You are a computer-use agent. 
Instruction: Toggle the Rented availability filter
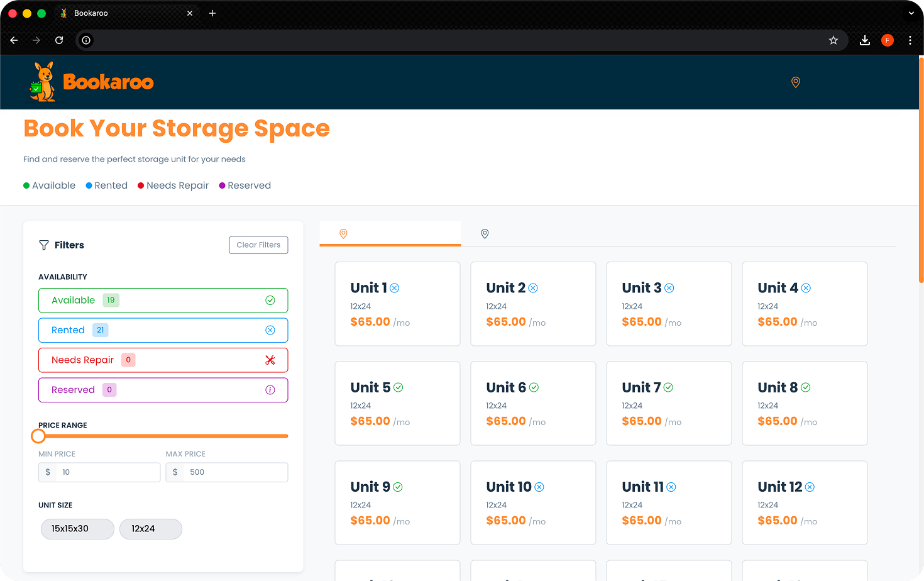(163, 330)
